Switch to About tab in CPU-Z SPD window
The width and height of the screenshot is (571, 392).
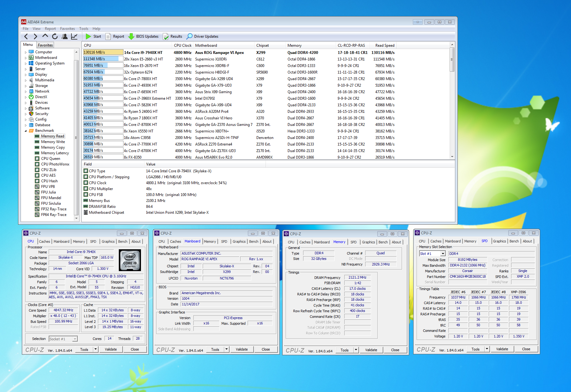527,241
